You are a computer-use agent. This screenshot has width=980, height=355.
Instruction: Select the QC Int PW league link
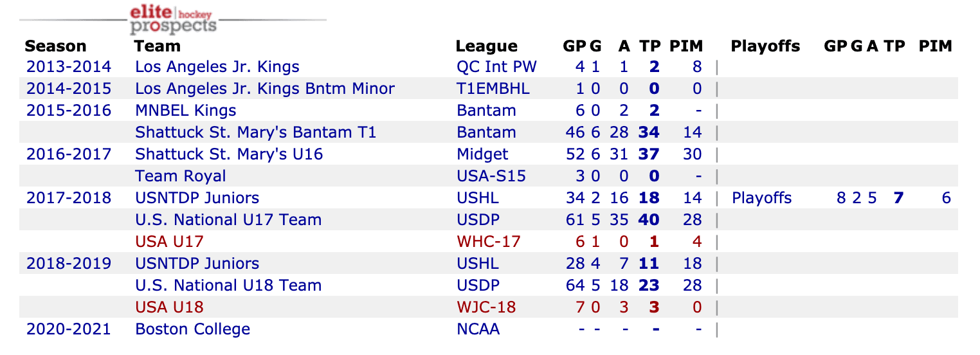click(496, 67)
